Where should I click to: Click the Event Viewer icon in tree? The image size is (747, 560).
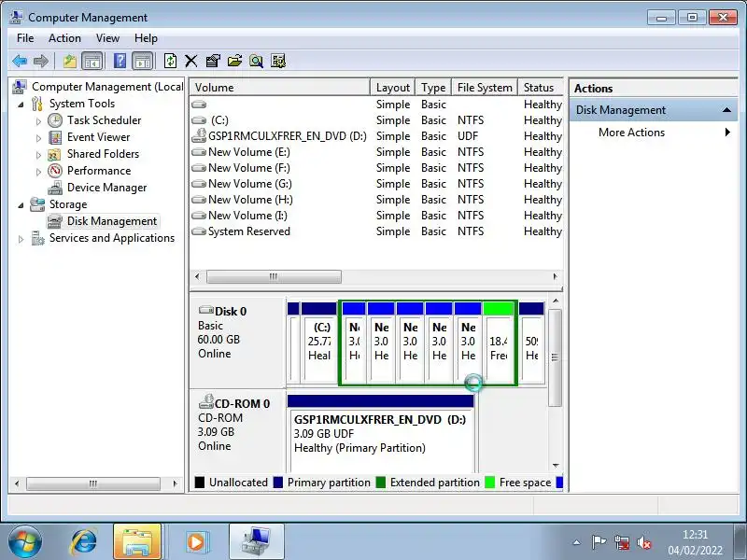[x=55, y=137]
